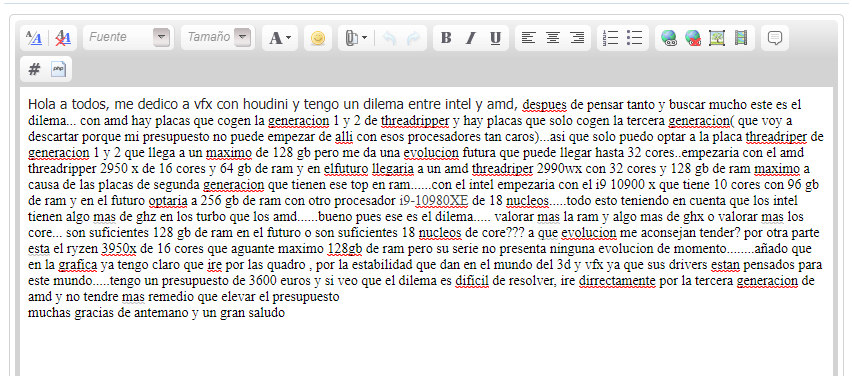852x376 pixels.
Task: Undo the last edit
Action: [389, 38]
